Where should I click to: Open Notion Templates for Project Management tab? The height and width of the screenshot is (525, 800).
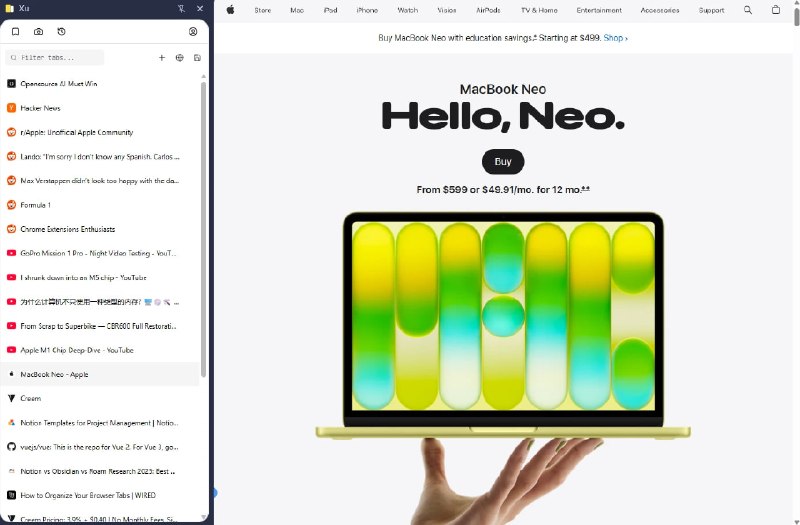pos(100,423)
